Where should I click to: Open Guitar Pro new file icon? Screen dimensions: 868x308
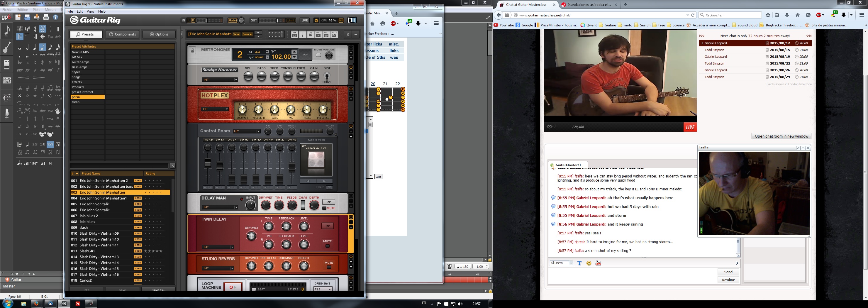coord(18,17)
